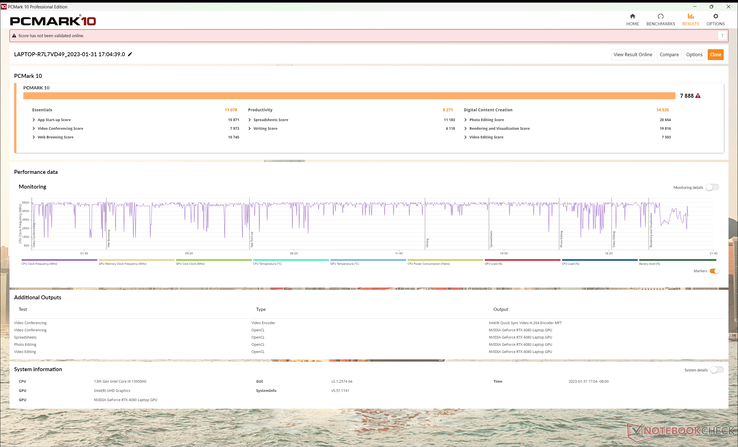The height and width of the screenshot is (447, 738).
Task: Enable the Monitoring details toggle
Action: 712,187
